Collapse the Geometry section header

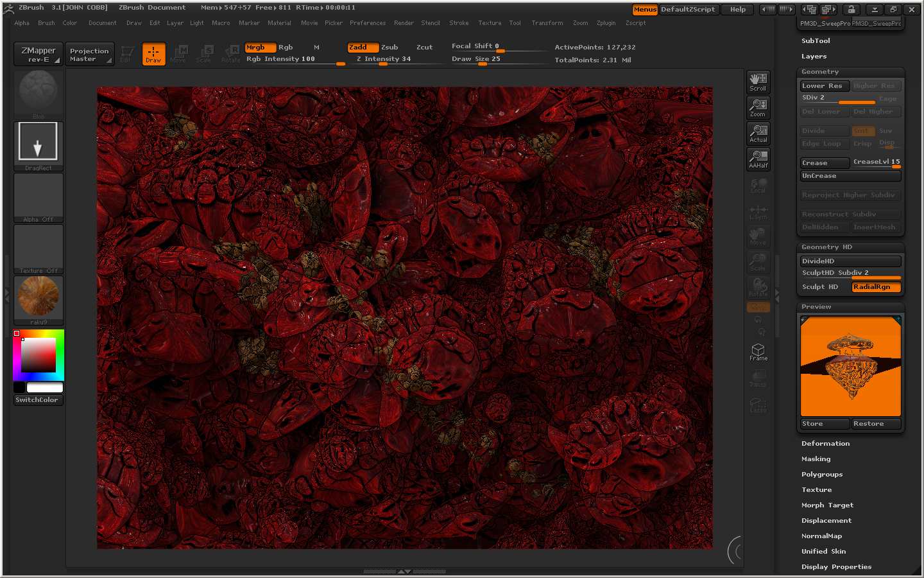coord(850,72)
